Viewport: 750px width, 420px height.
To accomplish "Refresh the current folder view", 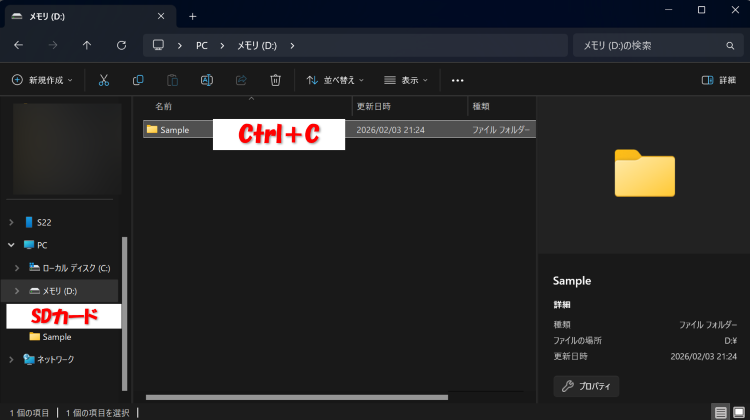I will [121, 45].
